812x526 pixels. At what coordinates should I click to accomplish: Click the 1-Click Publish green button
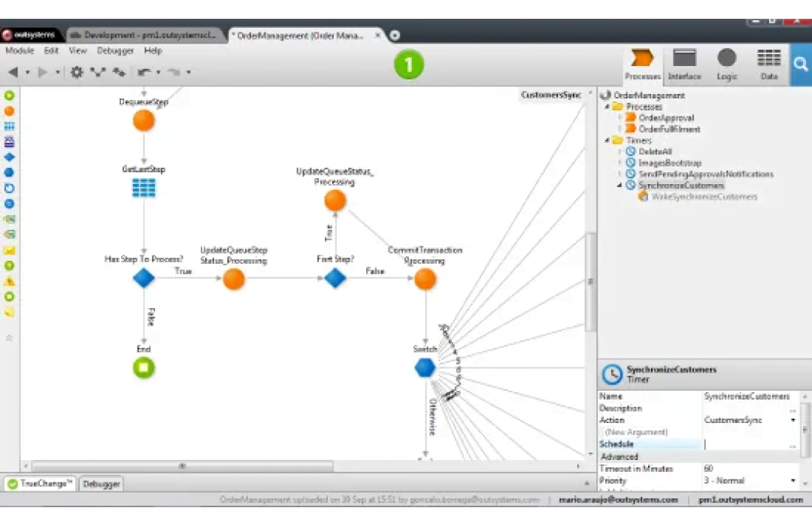click(408, 65)
